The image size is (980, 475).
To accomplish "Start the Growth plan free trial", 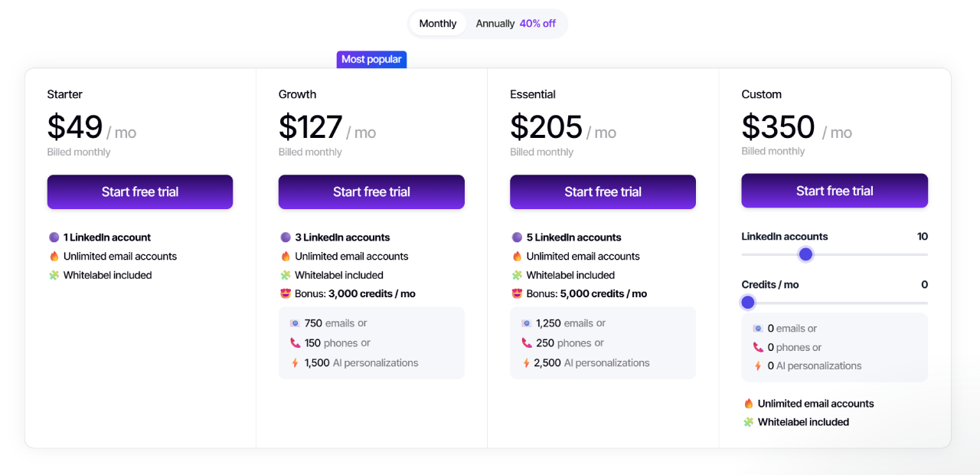I will [371, 192].
